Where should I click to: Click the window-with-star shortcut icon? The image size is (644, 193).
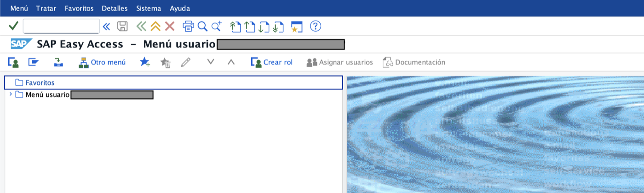tap(297, 27)
